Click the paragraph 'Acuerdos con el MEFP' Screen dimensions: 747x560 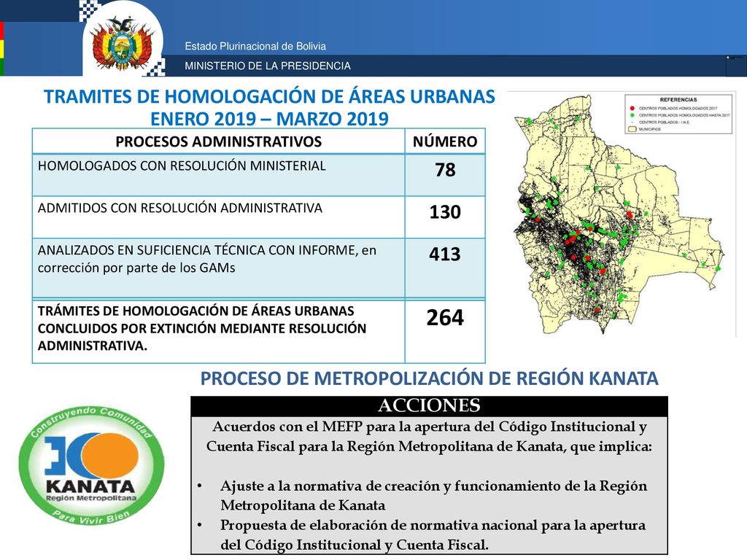429,437
